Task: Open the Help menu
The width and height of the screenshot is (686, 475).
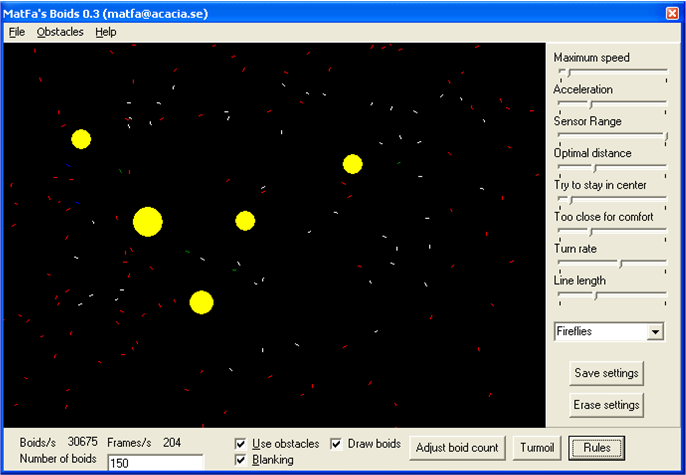Action: 106,32
